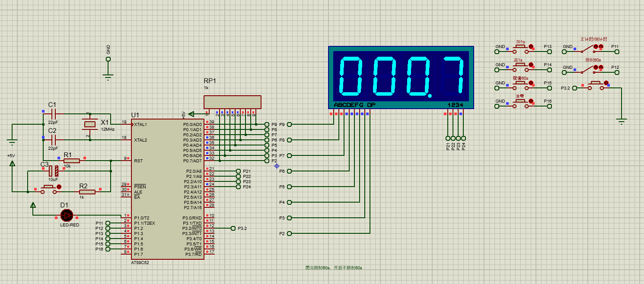The height and width of the screenshot is (284, 644).
Task: Click the P21 terminal under the display digit pins
Action: 448,138
